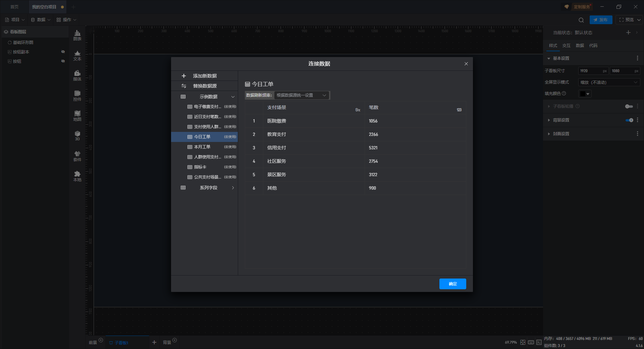The width and height of the screenshot is (644, 349).
Task: Toggle visibility of the 按钮 layer
Action: click(x=63, y=61)
